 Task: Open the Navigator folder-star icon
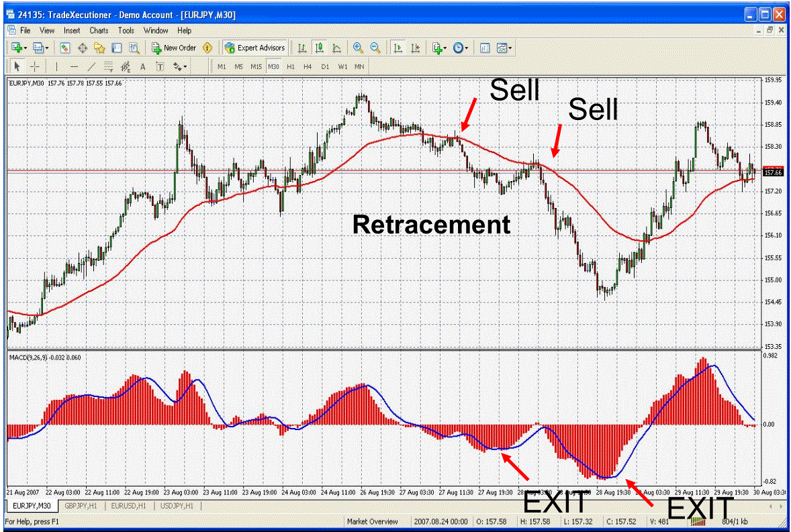click(x=99, y=48)
